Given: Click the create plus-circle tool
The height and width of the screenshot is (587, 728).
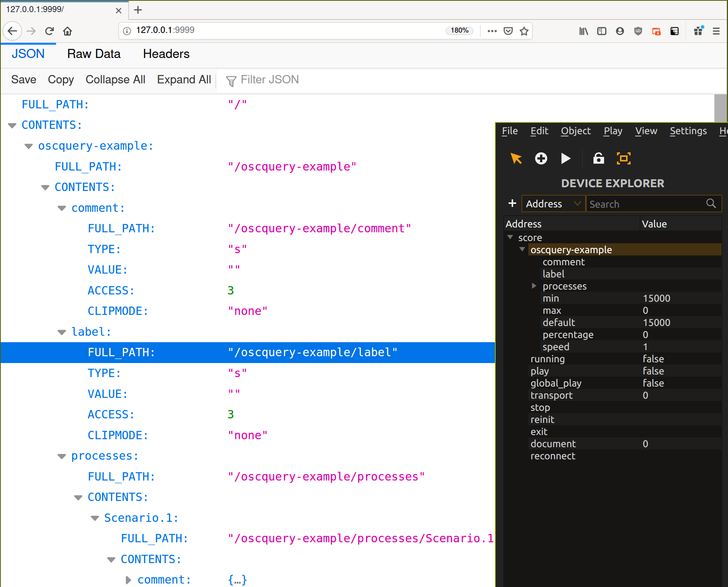Looking at the screenshot, I should pyautogui.click(x=541, y=158).
